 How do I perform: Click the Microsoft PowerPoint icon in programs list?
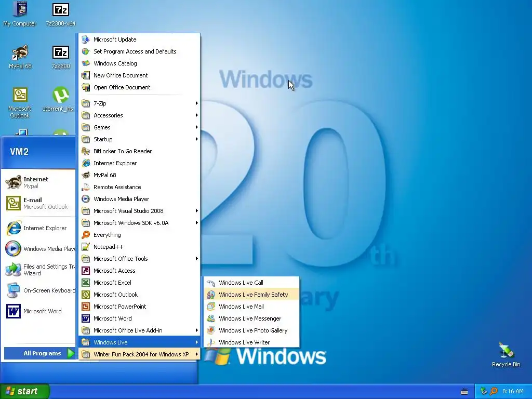(86, 307)
